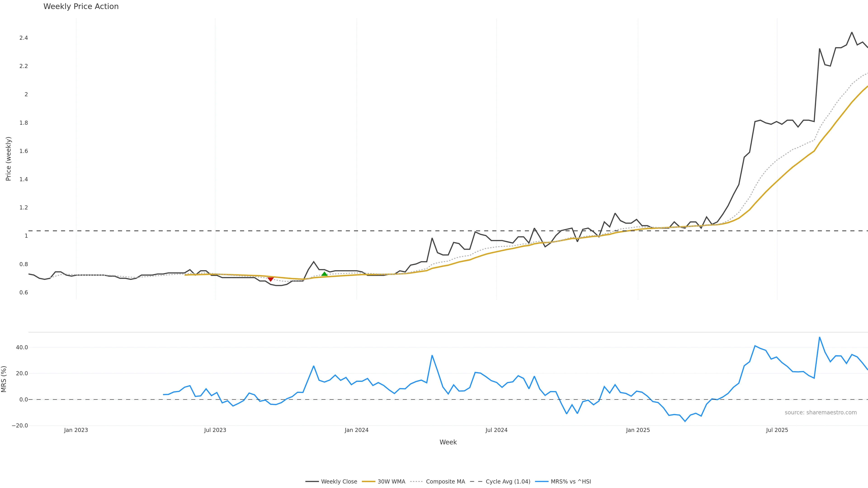This screenshot has height=488, width=868.
Task: Click the 40.0 MRS axis tick label
Action: point(22,347)
